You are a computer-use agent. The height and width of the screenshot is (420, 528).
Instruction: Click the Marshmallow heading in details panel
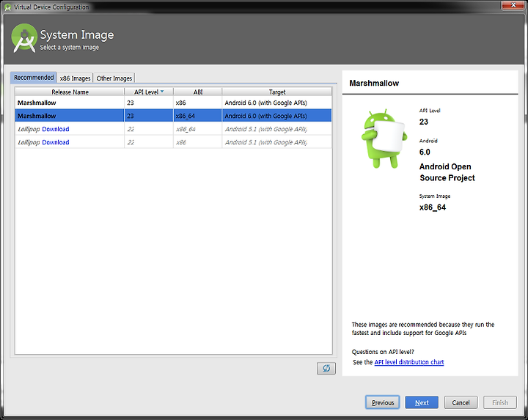(374, 83)
